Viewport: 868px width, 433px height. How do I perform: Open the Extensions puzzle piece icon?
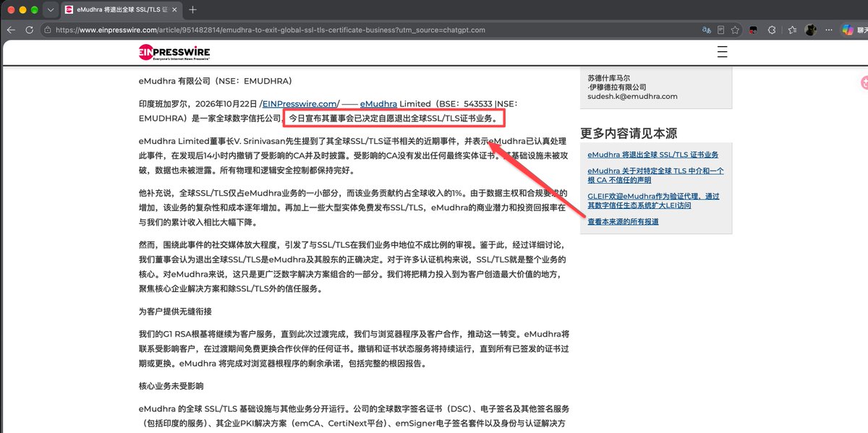(772, 30)
